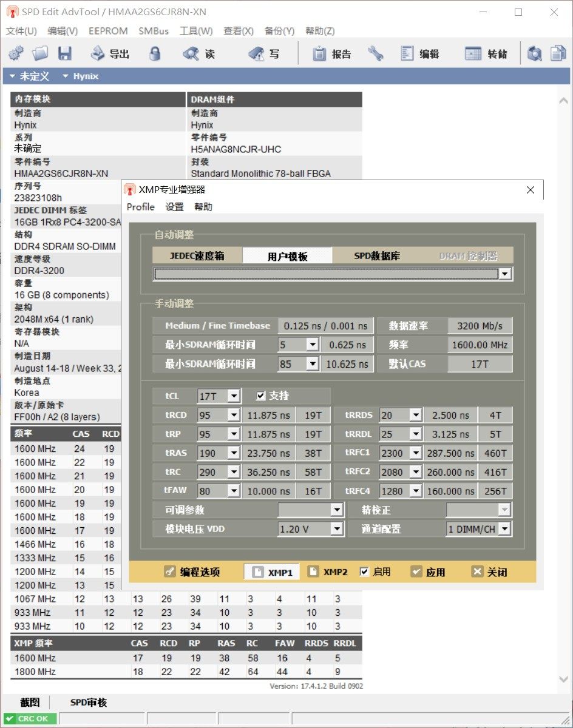This screenshot has width=573, height=728.
Task: Click the 应用 apply button
Action: pos(428,571)
